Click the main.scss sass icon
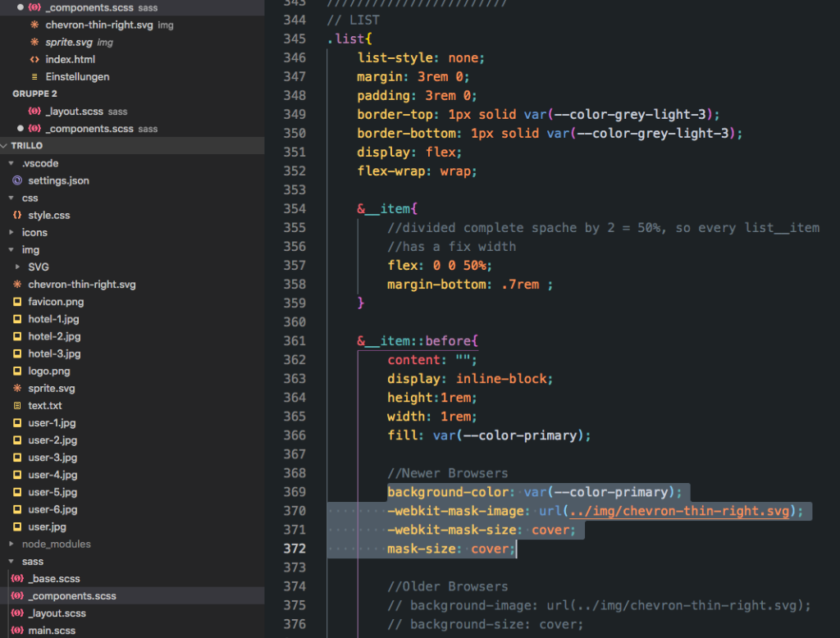840x638 pixels. click(17, 630)
